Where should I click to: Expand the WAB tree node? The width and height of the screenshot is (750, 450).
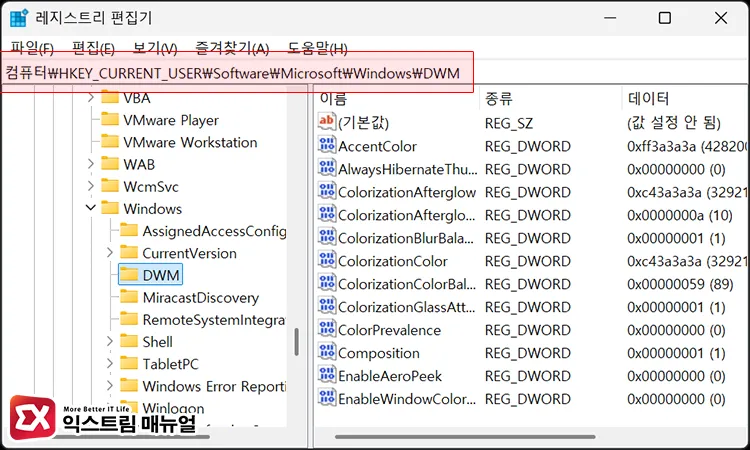[91, 164]
